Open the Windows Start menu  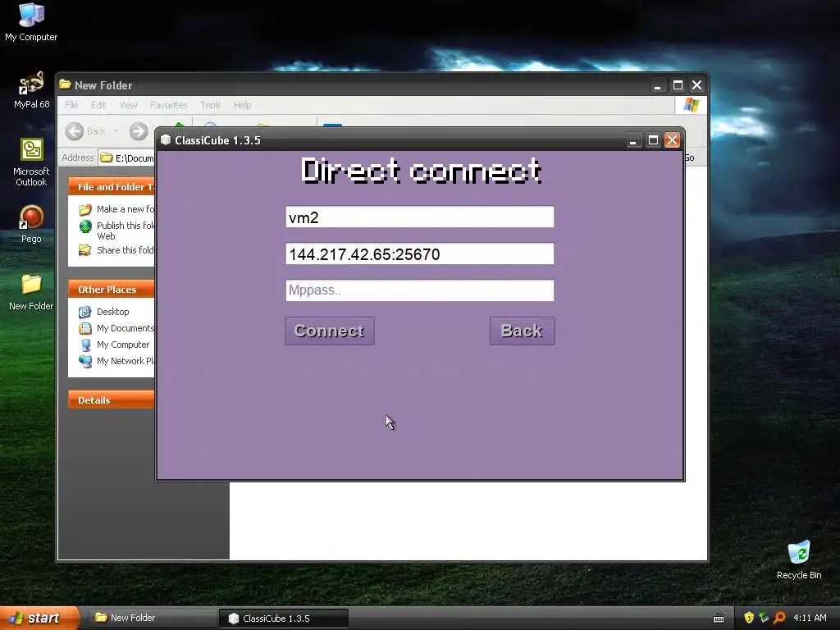pos(39,619)
